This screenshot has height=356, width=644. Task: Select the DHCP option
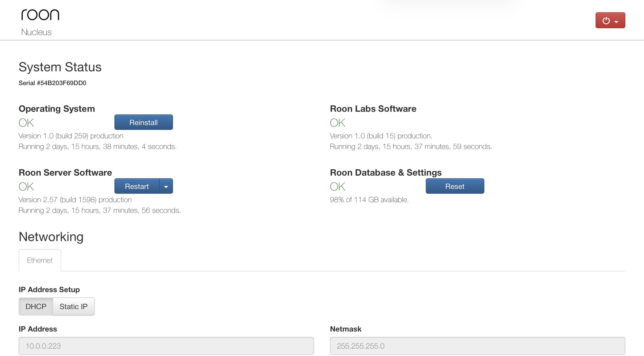[x=36, y=307]
